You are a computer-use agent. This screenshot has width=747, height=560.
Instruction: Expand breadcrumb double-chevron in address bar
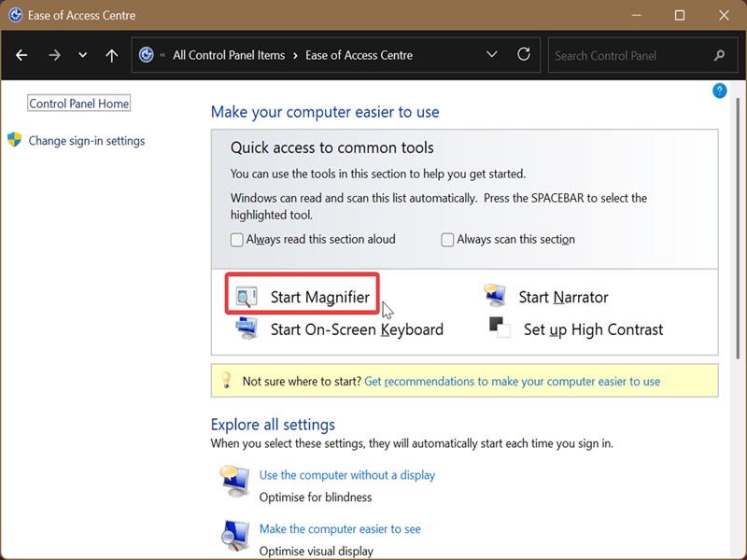pyautogui.click(x=162, y=55)
